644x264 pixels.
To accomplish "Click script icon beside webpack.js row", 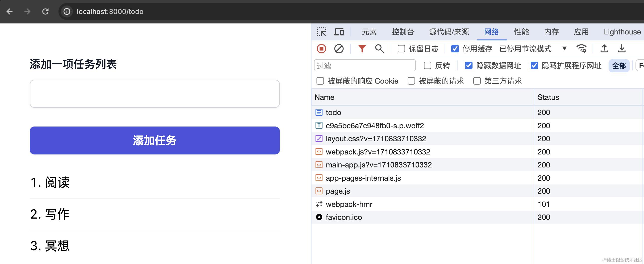I will tap(319, 151).
